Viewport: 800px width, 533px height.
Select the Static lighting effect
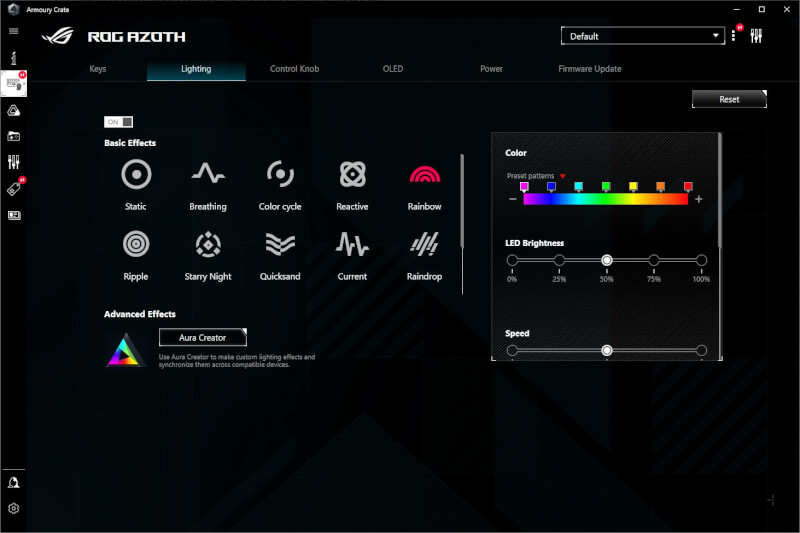pos(136,174)
